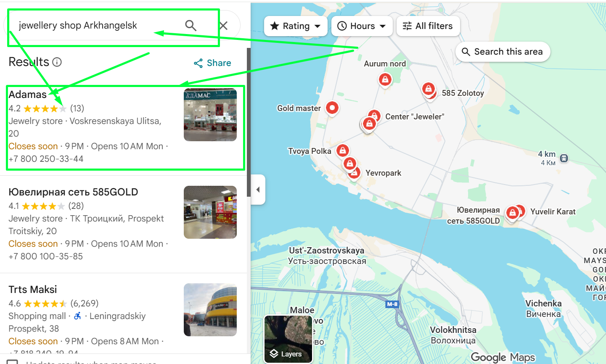Open the All filters menu
Viewport: 606px width, 364px height.
(428, 26)
